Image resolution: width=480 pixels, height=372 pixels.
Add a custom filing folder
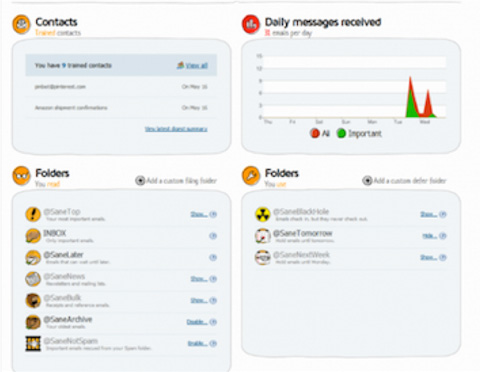click(x=176, y=181)
